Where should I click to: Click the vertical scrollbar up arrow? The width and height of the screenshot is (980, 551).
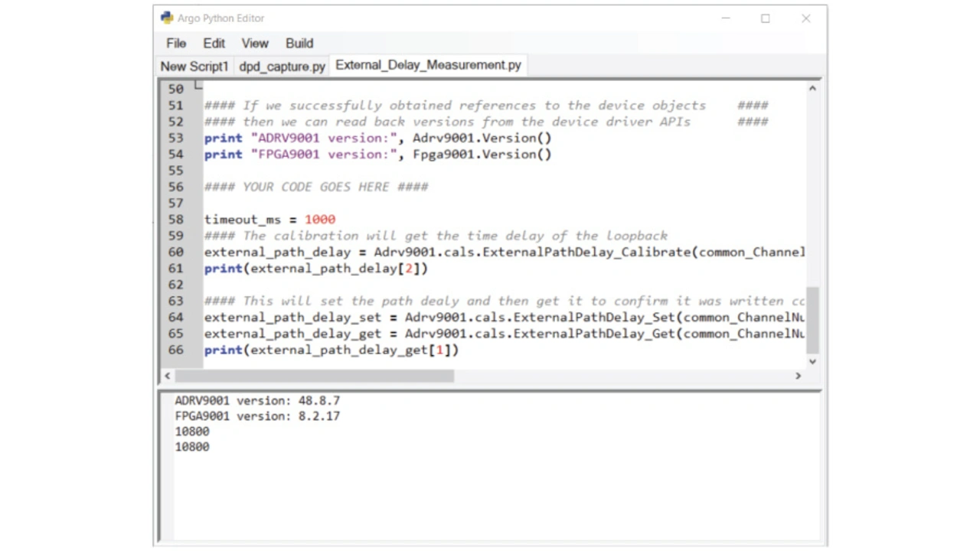tap(812, 89)
